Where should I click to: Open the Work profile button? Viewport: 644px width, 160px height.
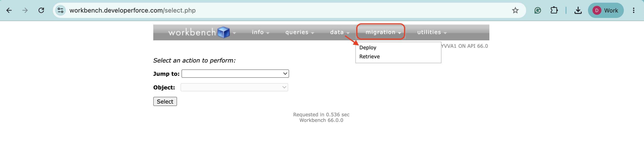point(605,10)
